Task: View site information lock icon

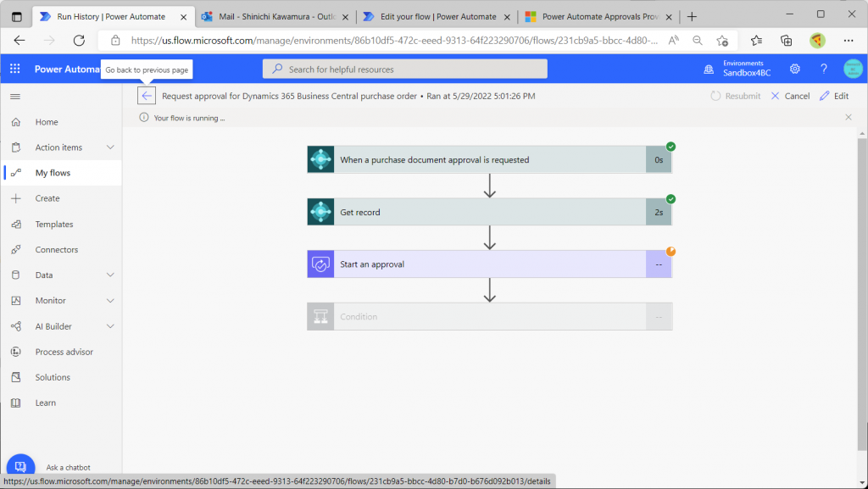Action: click(x=115, y=41)
